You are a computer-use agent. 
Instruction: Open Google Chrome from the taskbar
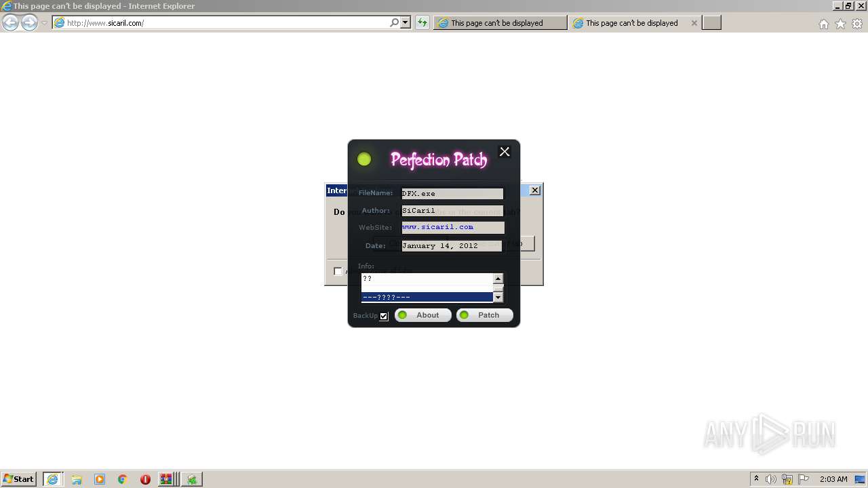pos(122,479)
